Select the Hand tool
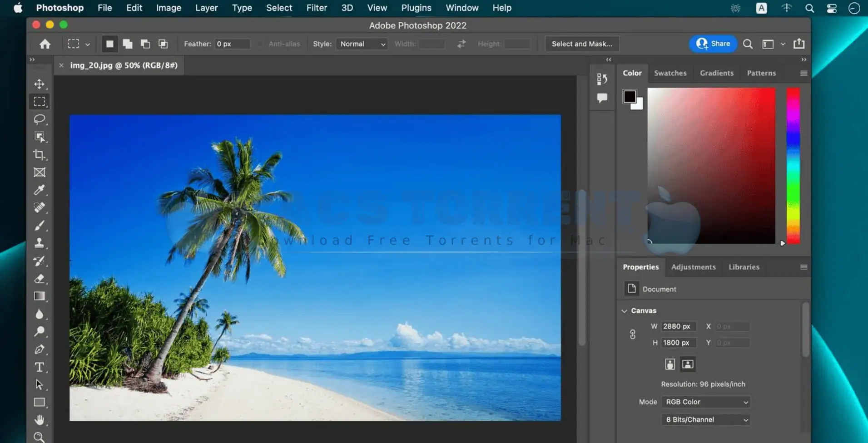 [40, 420]
